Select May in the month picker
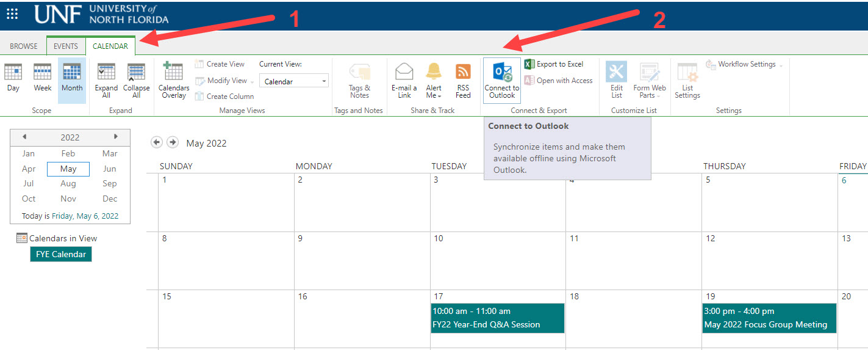The width and height of the screenshot is (868, 350). tap(68, 169)
